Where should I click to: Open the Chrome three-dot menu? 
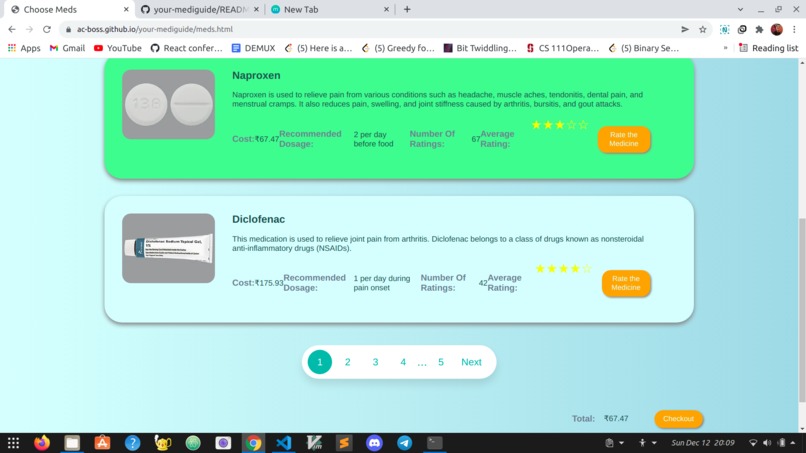click(794, 29)
